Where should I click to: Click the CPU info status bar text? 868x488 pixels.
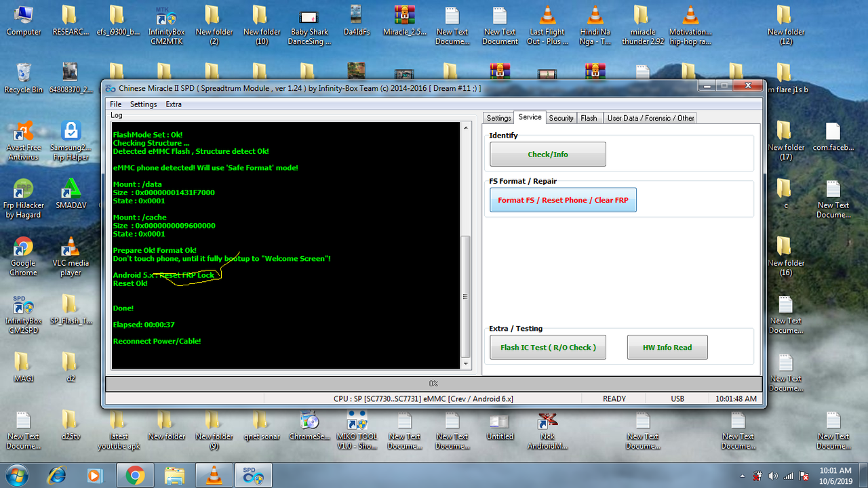coord(423,399)
